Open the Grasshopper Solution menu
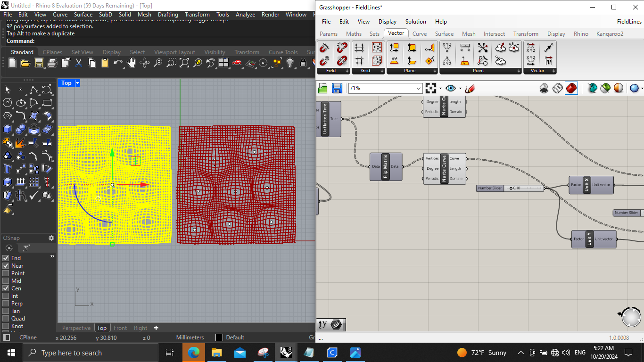644x362 pixels. click(415, 22)
